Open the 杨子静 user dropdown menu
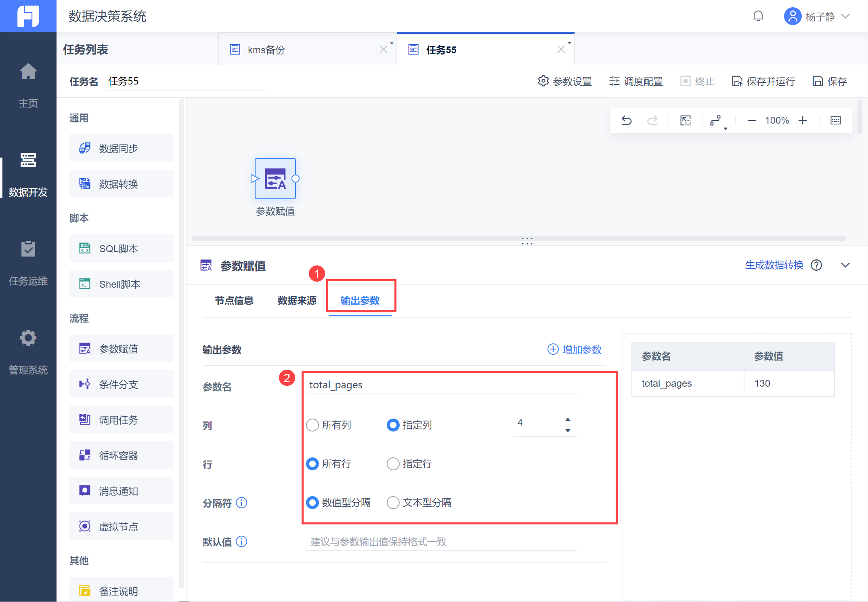Image resolution: width=868 pixels, height=602 pixels. pos(820,17)
